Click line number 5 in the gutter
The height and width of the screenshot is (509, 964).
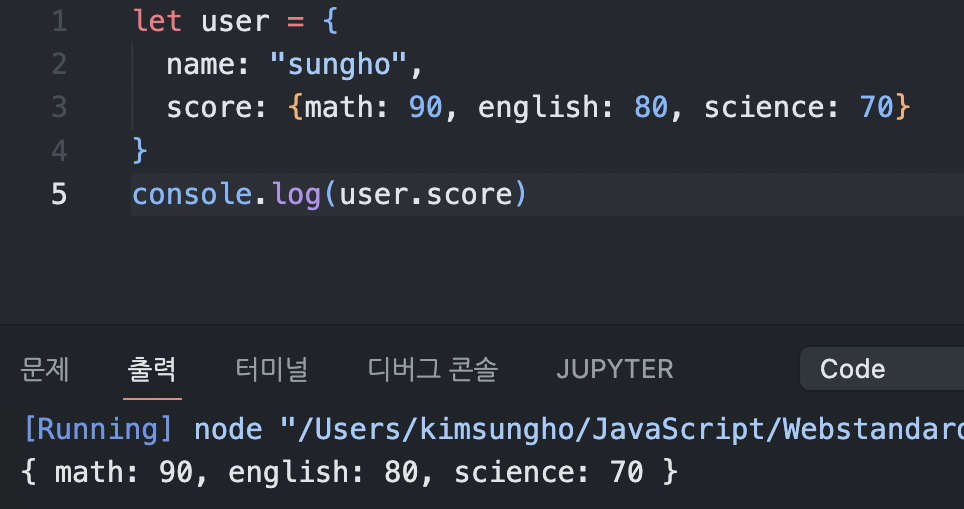click(59, 194)
